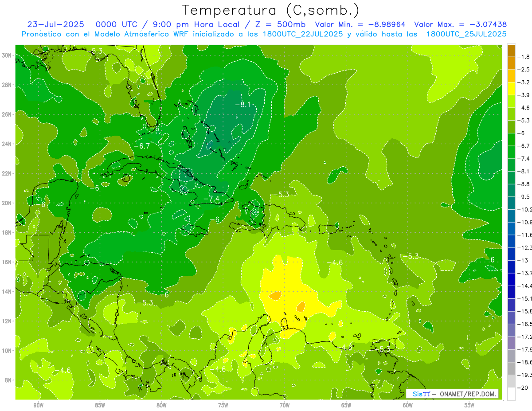
Task: Pick the white swatch below -20 in legend
Action: click(x=511, y=394)
